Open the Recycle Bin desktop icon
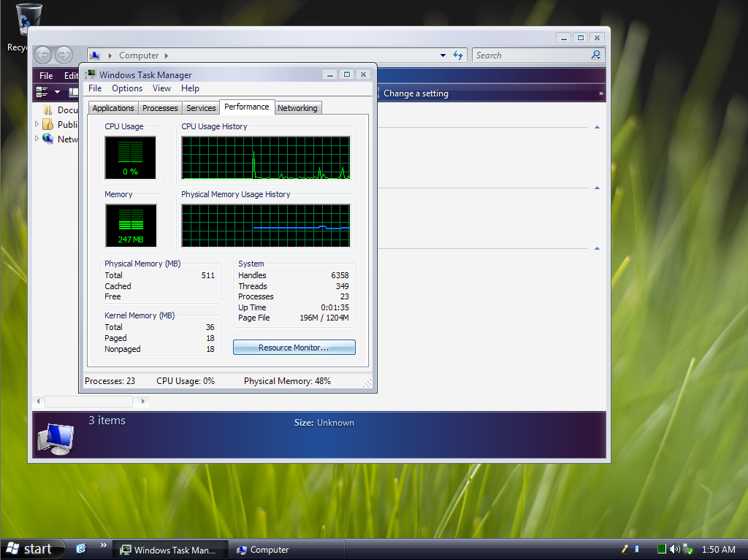The width and height of the screenshot is (748, 560). point(28,20)
